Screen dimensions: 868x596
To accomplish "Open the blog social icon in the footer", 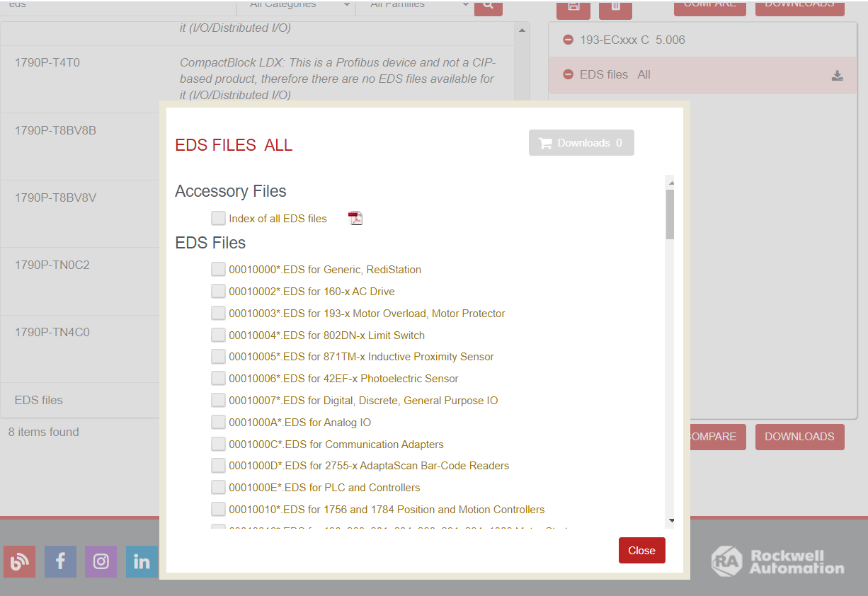I will 19,561.
